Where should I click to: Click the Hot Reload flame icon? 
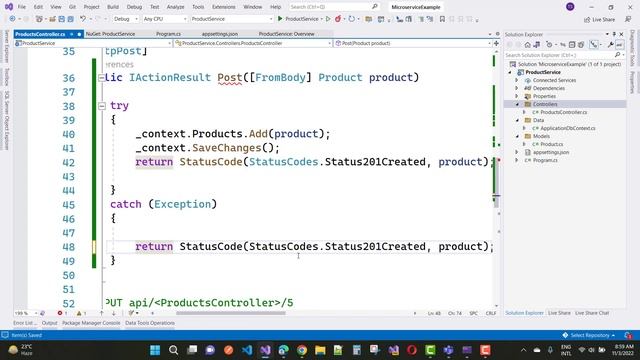point(338,19)
